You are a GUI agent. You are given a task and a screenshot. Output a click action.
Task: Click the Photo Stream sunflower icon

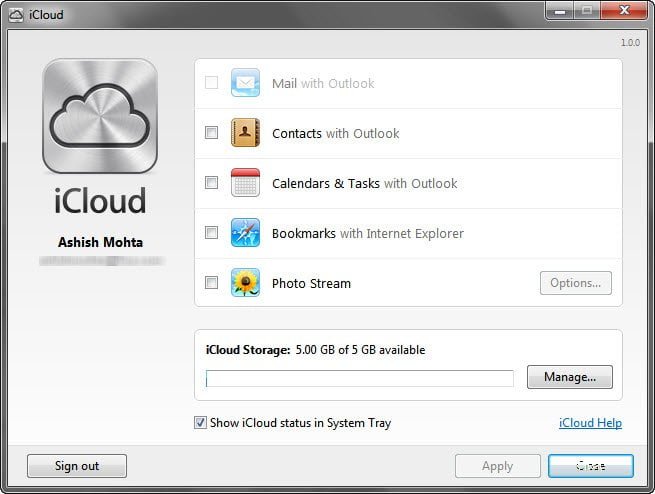245,283
